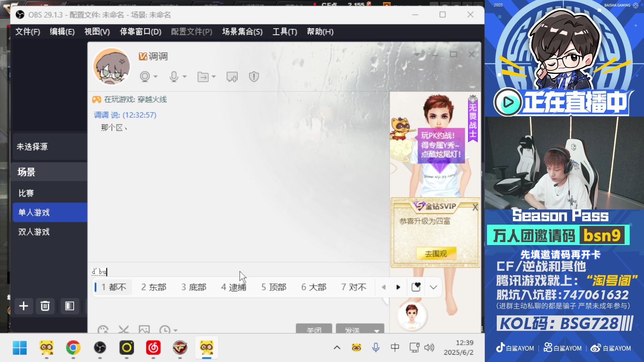Open the 文件(F) menu in OBS
The height and width of the screenshot is (362, 644).
pyautogui.click(x=28, y=32)
